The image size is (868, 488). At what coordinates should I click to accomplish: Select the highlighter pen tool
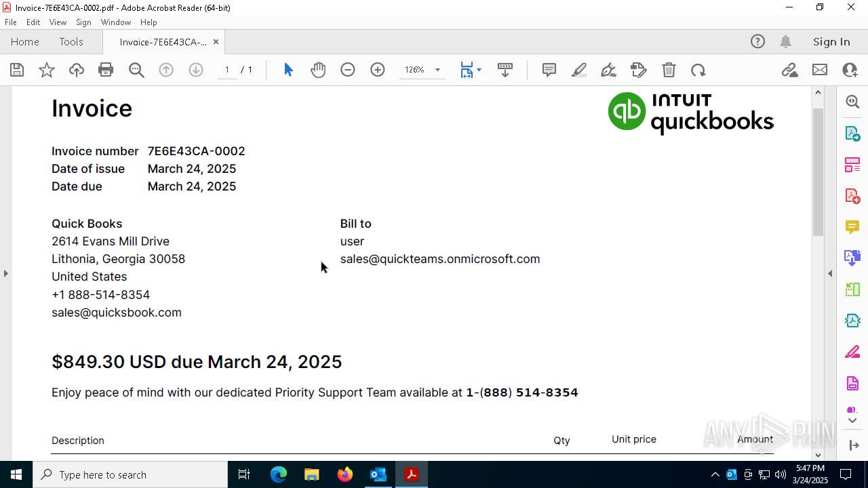(x=579, y=70)
